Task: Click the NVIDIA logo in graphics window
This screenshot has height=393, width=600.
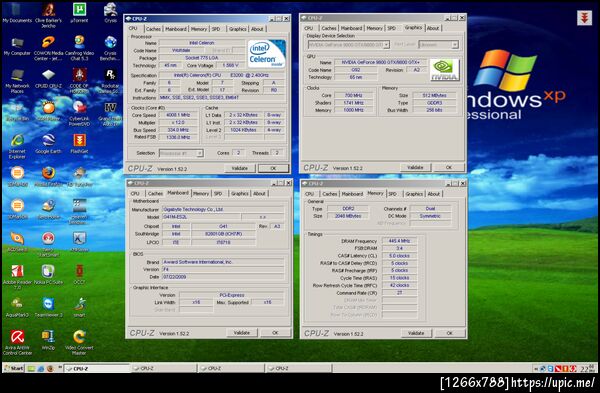Action: coord(444,70)
